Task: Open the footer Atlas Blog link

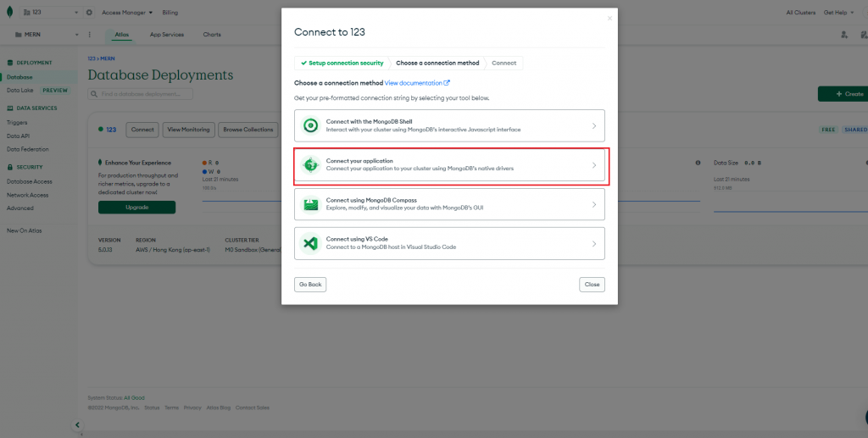Action: (x=219, y=408)
